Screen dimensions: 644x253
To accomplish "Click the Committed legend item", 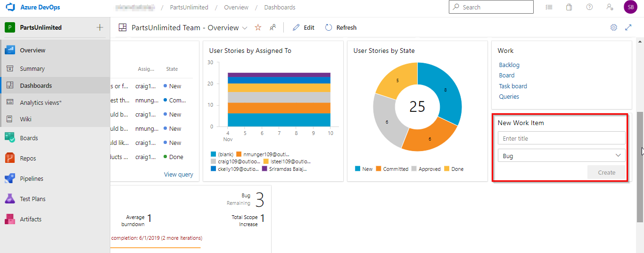I will (392, 169).
